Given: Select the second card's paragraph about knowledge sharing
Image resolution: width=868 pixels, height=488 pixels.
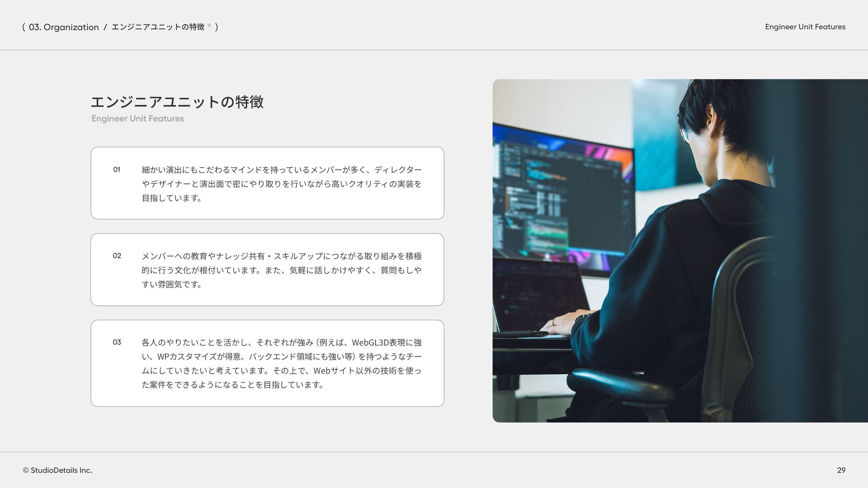Looking at the screenshot, I should point(281,270).
